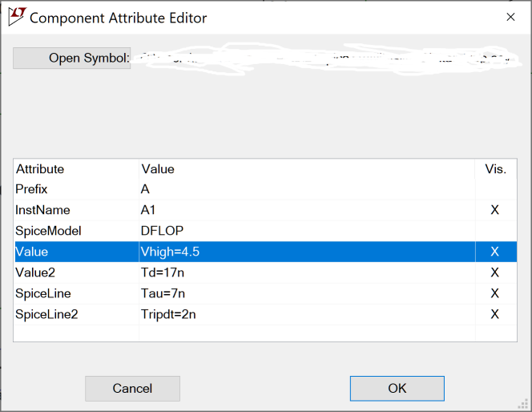Toggle visibility X for Value2 row
532x412 pixels.
click(495, 273)
